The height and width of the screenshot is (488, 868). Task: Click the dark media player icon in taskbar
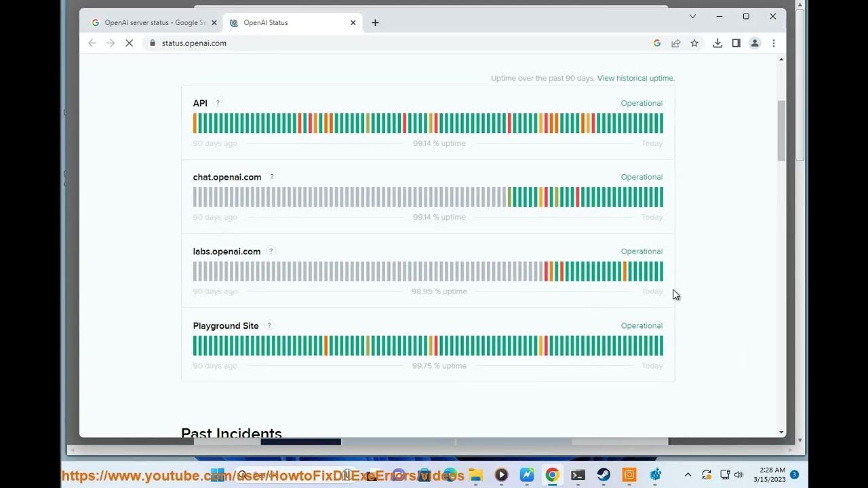(501, 474)
